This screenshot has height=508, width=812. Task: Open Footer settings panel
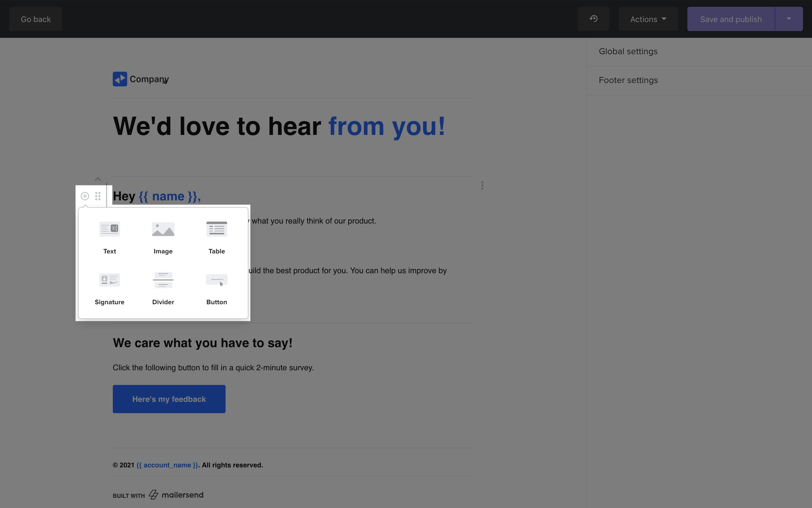[699, 80]
